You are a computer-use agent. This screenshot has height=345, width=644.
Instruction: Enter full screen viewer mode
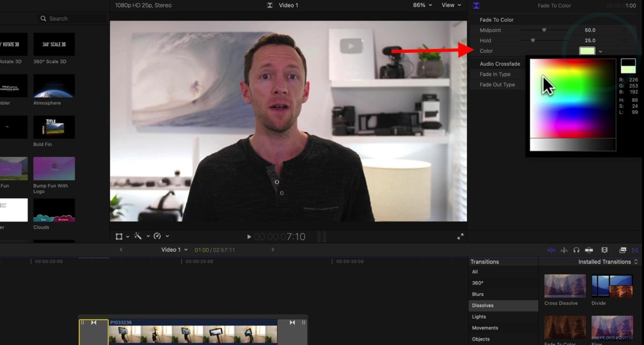click(x=460, y=237)
